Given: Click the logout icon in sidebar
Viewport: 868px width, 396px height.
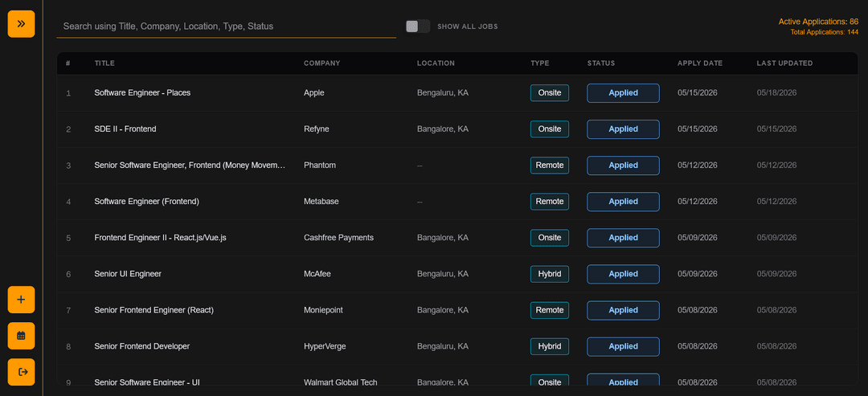Looking at the screenshot, I should pos(21,372).
